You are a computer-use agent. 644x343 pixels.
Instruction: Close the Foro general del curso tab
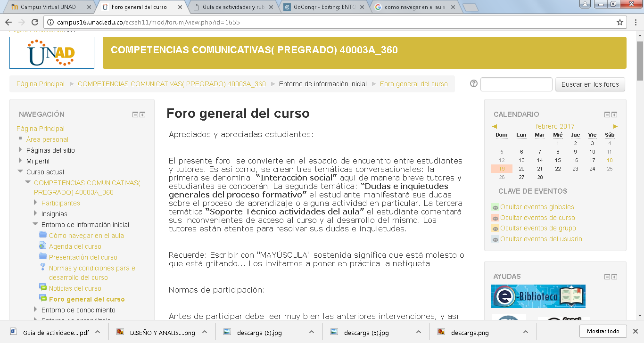point(181,7)
